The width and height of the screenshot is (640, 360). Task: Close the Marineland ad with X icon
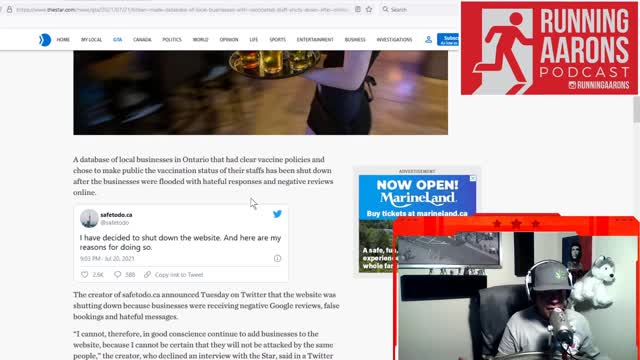[473, 179]
